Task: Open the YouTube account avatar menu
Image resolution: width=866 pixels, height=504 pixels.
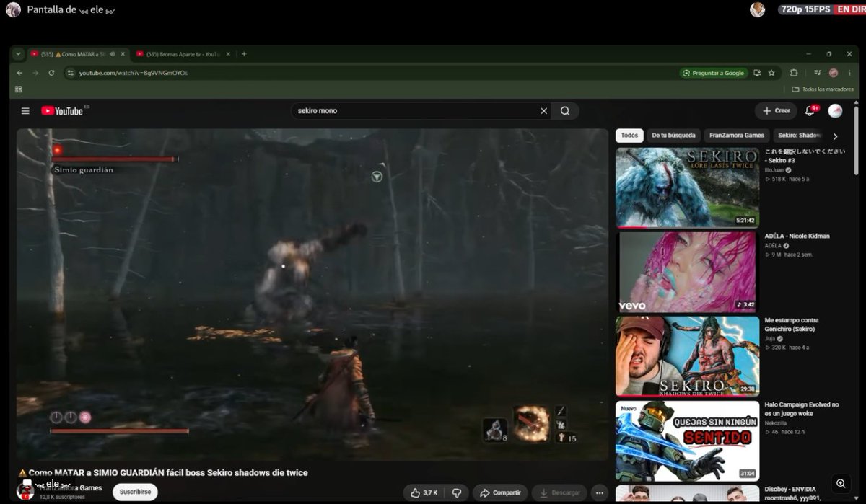Action: click(835, 111)
